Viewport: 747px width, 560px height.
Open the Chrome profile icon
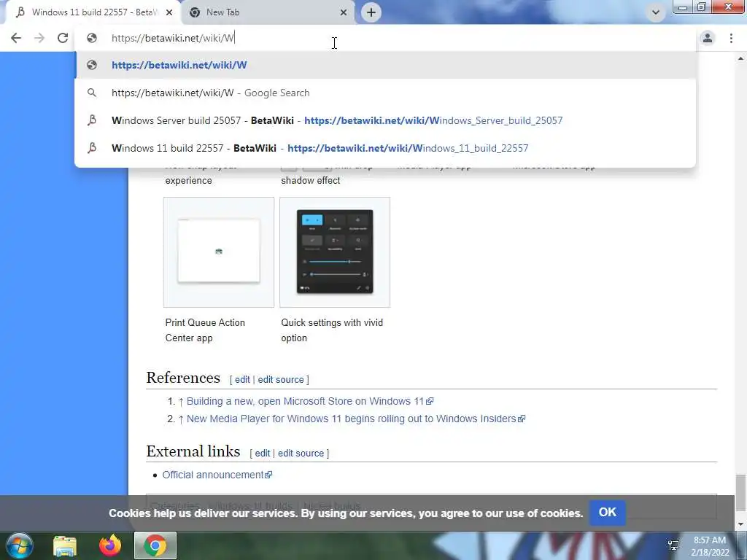tap(708, 38)
